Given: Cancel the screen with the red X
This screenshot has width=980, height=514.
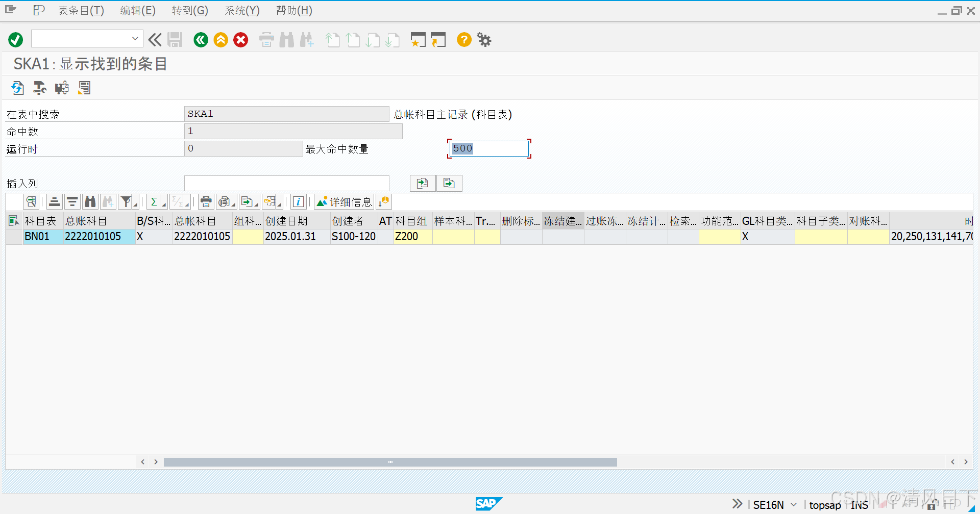Looking at the screenshot, I should pos(240,39).
